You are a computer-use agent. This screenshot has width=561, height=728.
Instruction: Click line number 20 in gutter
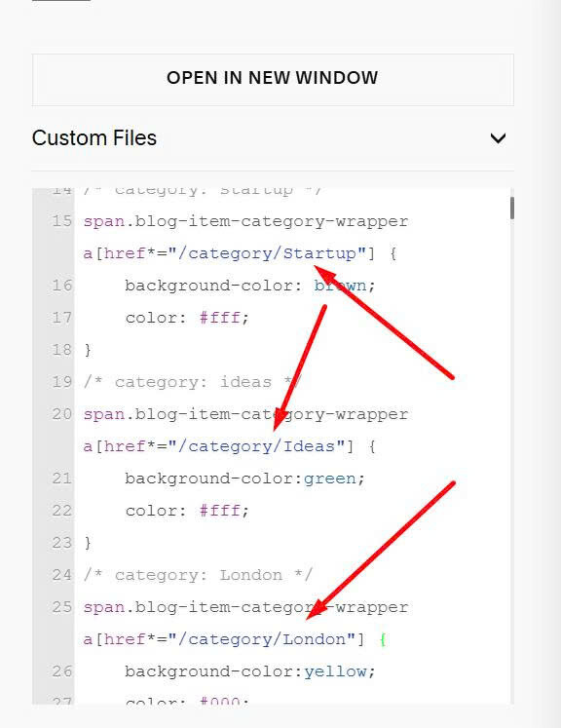coord(62,414)
